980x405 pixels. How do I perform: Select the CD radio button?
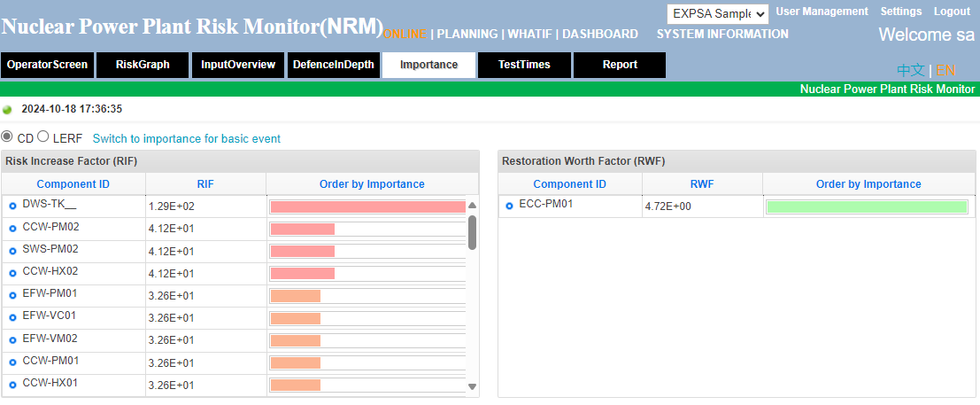click(8, 136)
